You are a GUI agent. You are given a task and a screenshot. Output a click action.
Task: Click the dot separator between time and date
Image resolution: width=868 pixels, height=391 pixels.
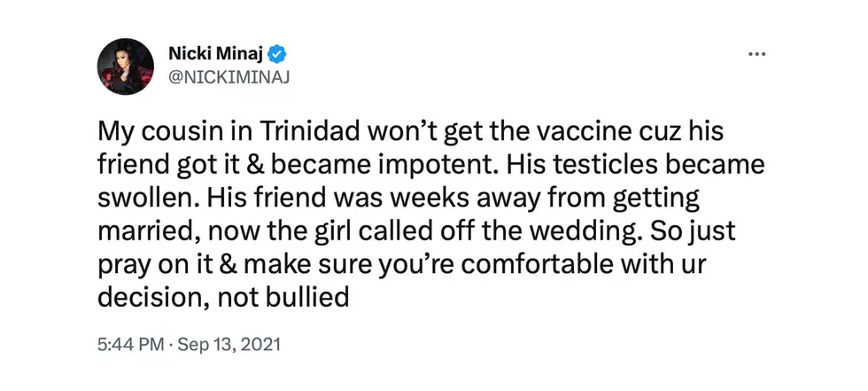click(x=170, y=346)
